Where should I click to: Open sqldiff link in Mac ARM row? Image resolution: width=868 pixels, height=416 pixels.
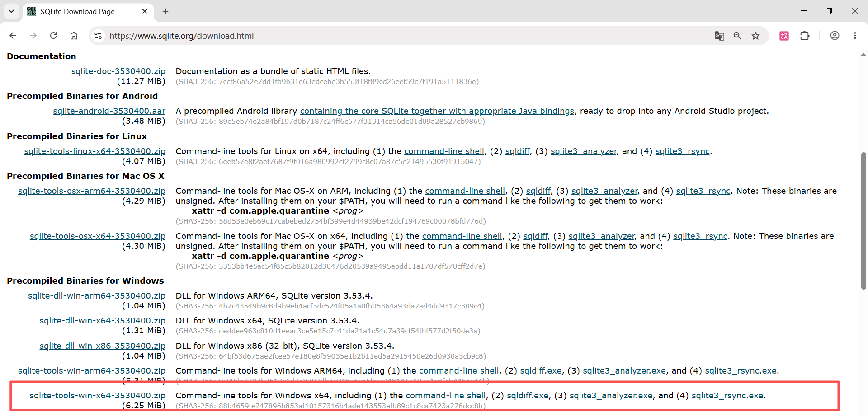pos(538,191)
